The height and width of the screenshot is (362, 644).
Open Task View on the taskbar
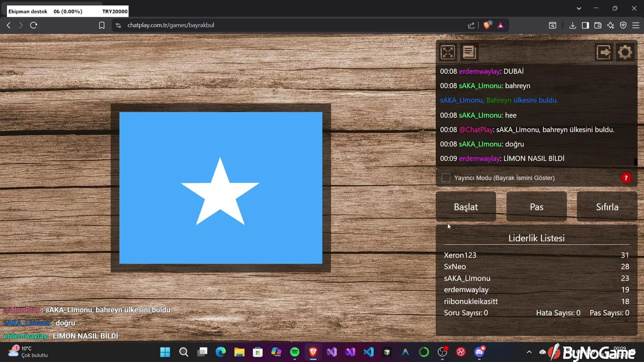[202, 352]
